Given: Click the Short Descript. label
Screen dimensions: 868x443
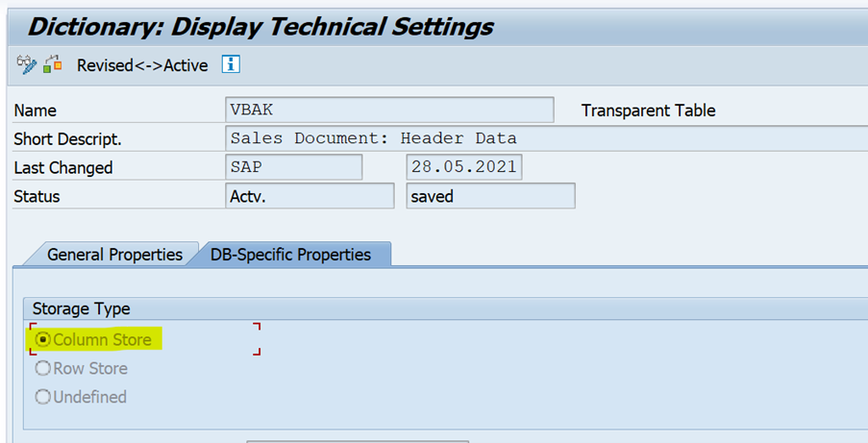Looking at the screenshot, I should [67, 139].
